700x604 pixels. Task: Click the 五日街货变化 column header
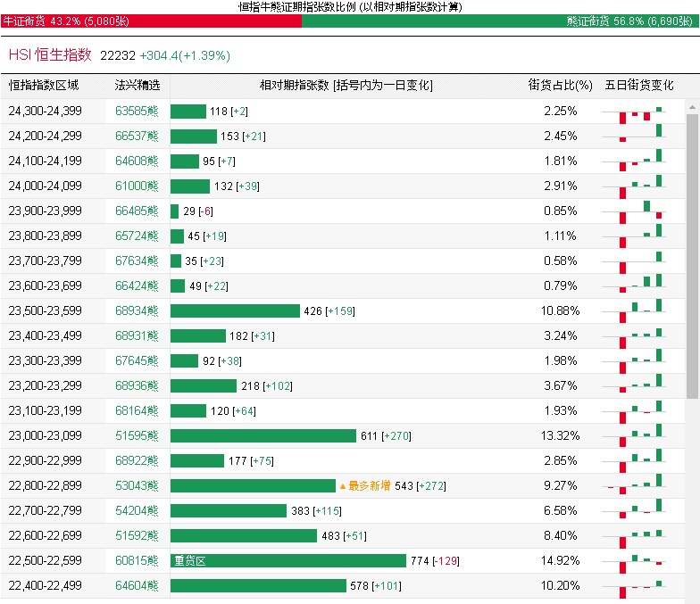(638, 86)
